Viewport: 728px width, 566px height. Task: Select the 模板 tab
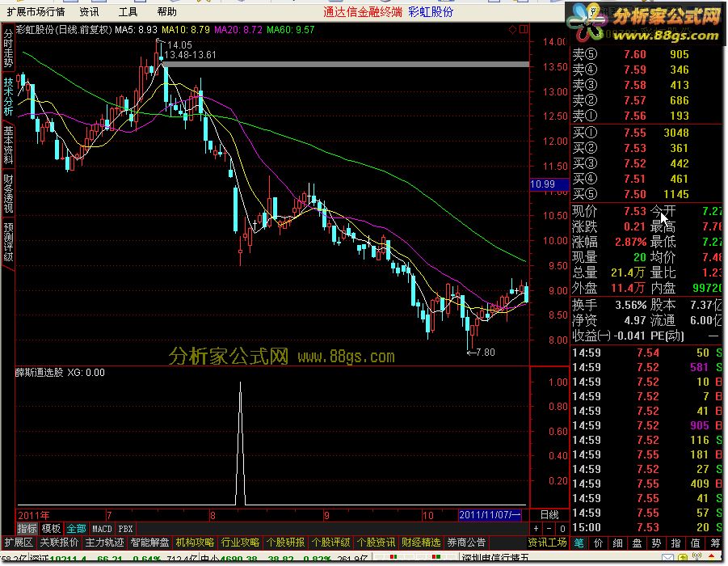(51, 529)
